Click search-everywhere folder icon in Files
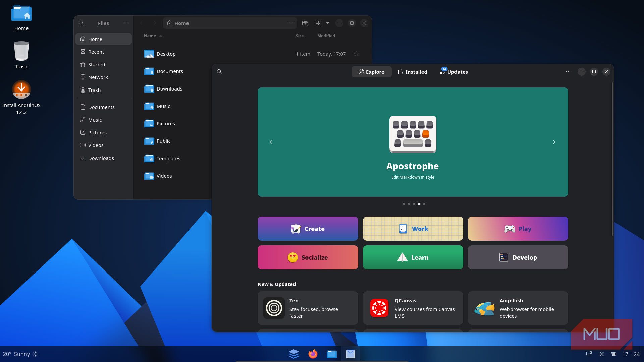Viewport: 644px width, 362px height. point(305,23)
